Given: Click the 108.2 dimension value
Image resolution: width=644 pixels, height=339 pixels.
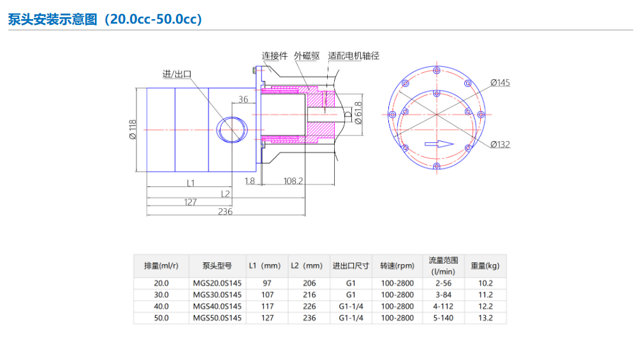Looking at the screenshot, I should [293, 181].
